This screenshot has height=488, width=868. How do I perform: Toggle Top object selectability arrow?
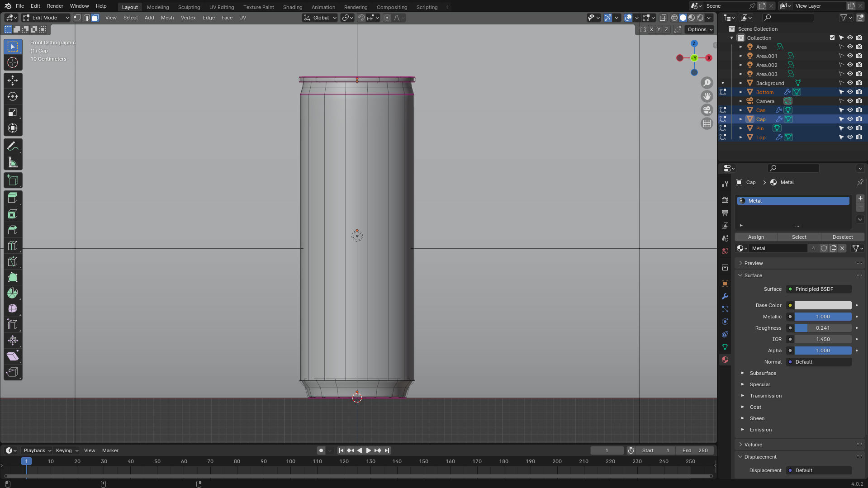coord(841,137)
